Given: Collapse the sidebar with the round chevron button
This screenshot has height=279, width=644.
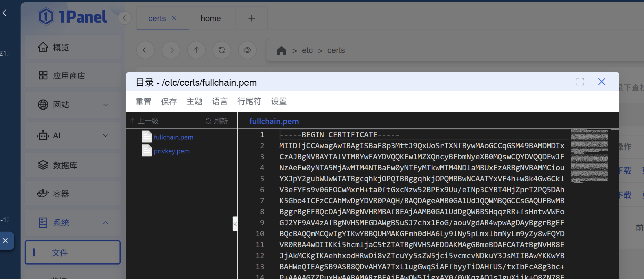Looking at the screenshot, I should [125, 18].
